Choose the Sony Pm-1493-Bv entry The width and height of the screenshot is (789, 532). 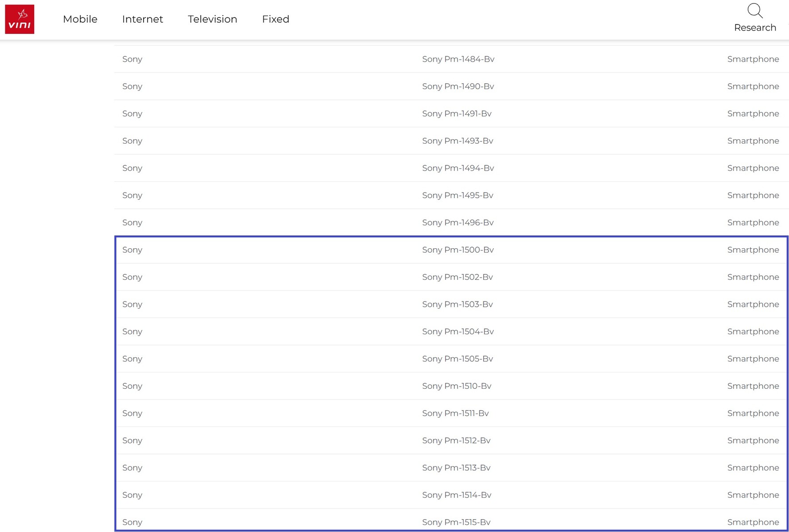457,141
